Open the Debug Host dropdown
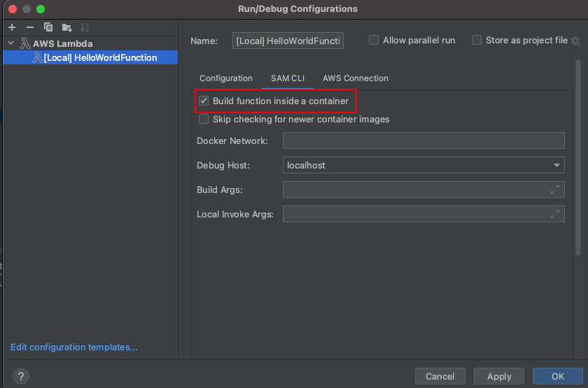 (x=557, y=166)
